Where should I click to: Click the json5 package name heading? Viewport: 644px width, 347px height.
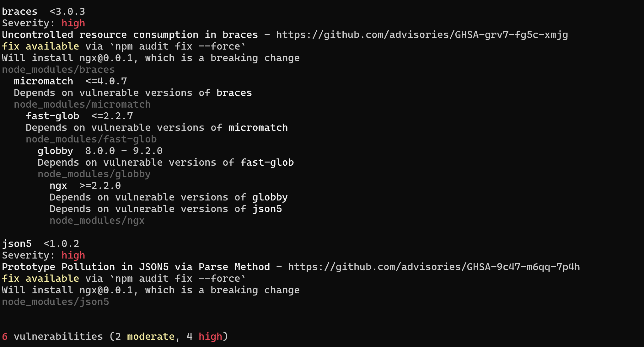17,244
